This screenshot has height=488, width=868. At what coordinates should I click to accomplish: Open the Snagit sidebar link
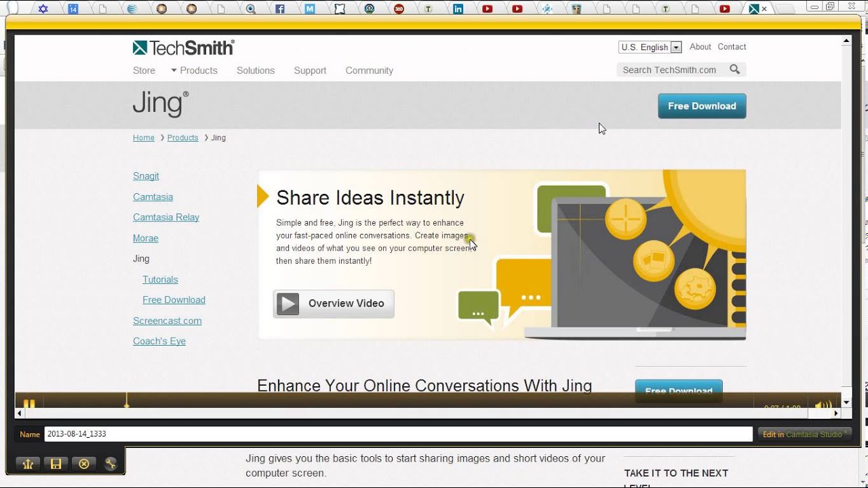[146, 176]
